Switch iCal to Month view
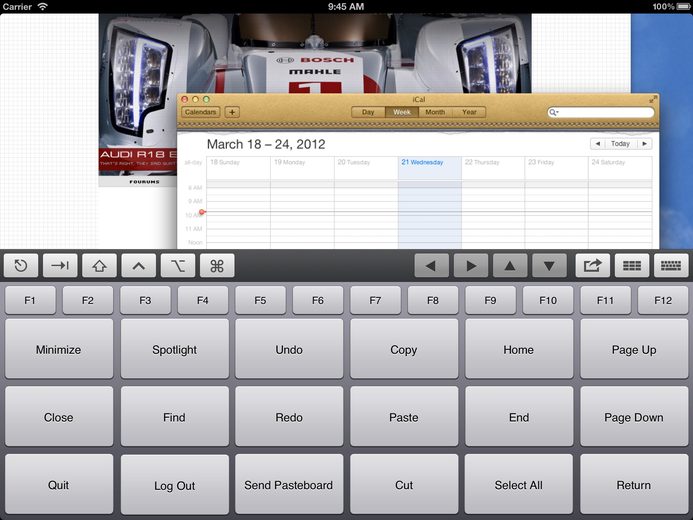The height and width of the screenshot is (520, 693). [435, 112]
